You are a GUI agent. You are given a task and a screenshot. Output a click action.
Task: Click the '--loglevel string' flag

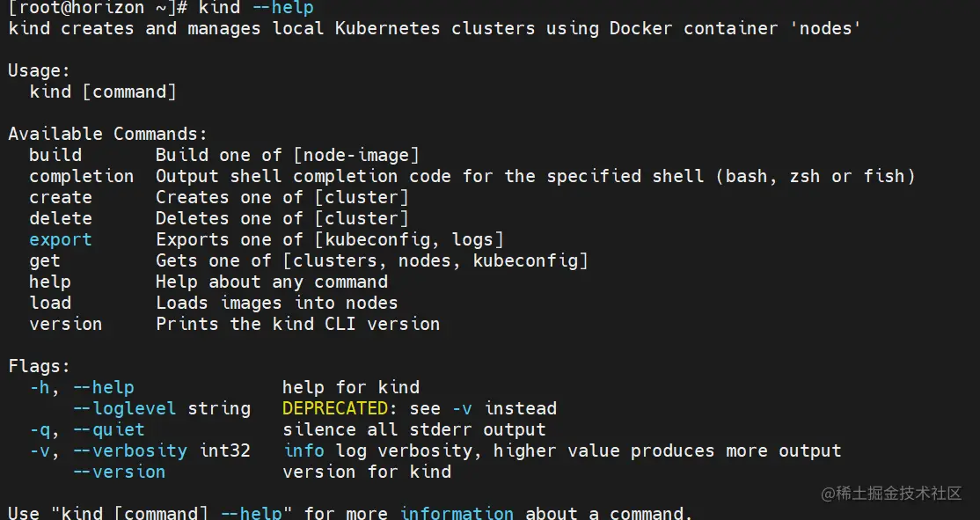point(162,409)
